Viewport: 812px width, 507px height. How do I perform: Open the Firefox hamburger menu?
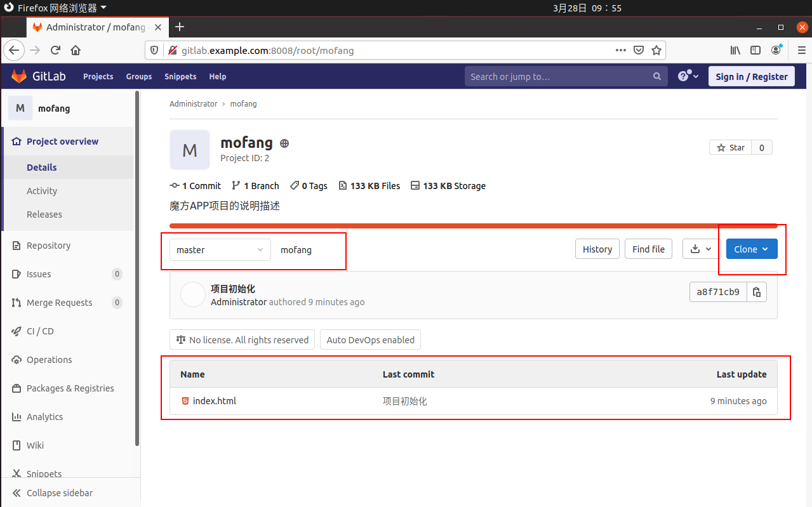(x=801, y=50)
